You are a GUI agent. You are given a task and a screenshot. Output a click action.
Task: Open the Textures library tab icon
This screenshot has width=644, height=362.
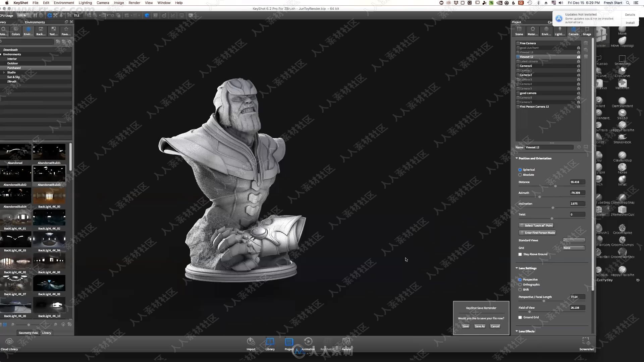[53, 31]
